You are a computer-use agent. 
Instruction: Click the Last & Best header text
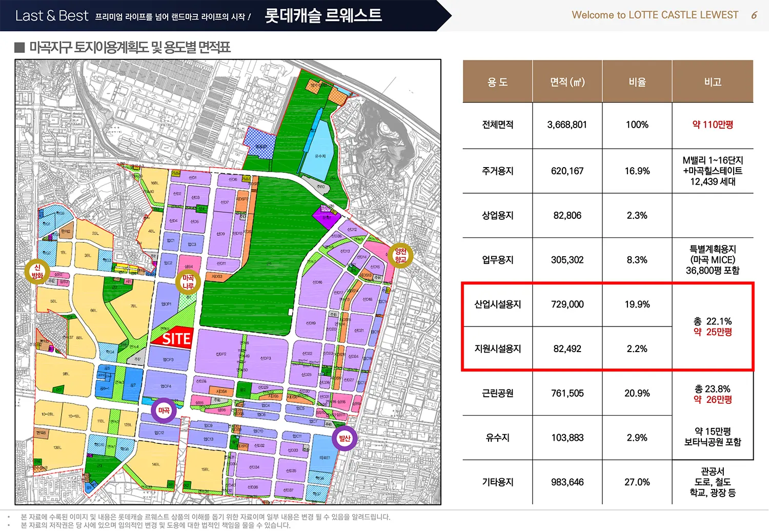tap(52, 16)
